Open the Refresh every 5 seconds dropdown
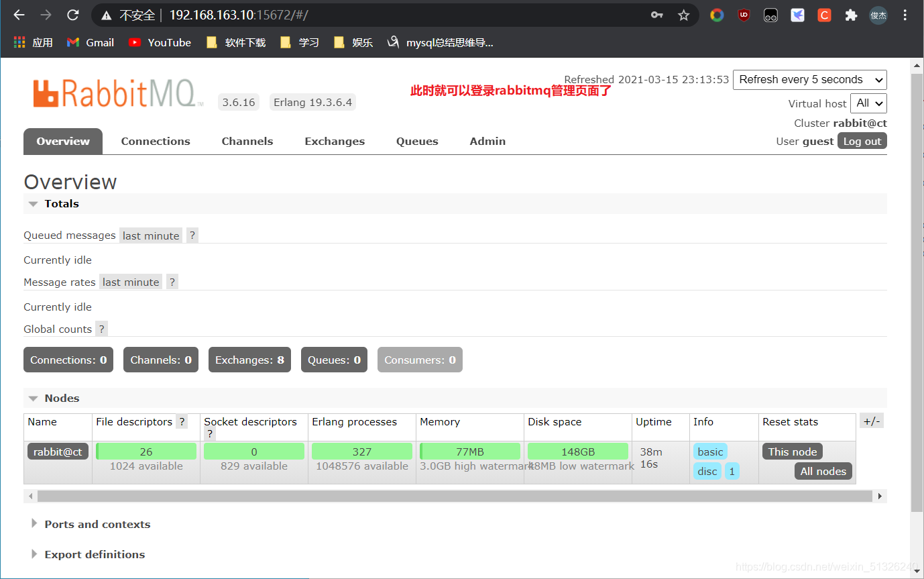The image size is (924, 579). point(810,80)
